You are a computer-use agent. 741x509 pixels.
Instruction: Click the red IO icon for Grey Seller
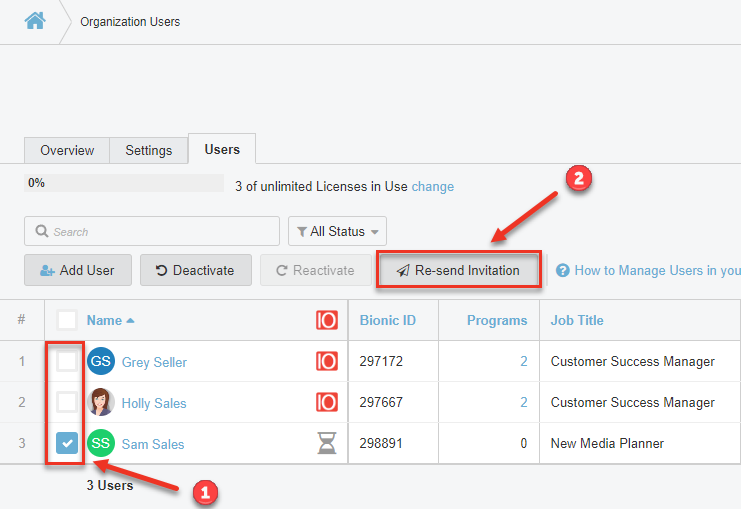click(x=326, y=362)
